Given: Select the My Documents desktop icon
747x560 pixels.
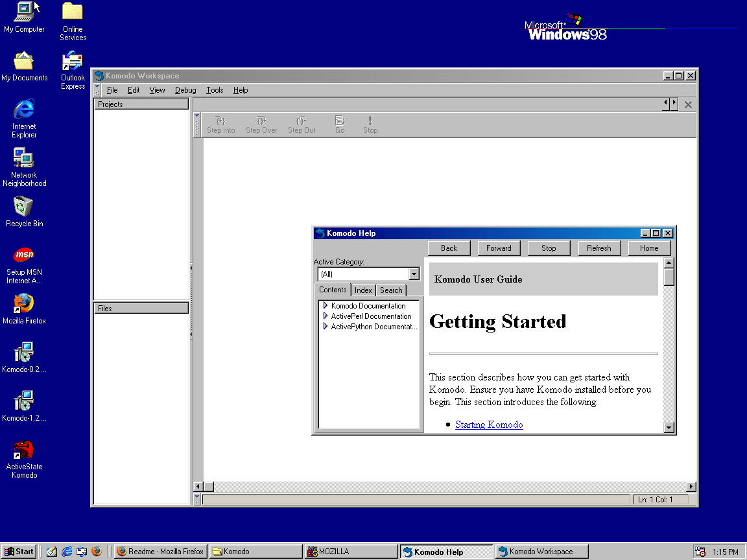Looking at the screenshot, I should coord(24,66).
